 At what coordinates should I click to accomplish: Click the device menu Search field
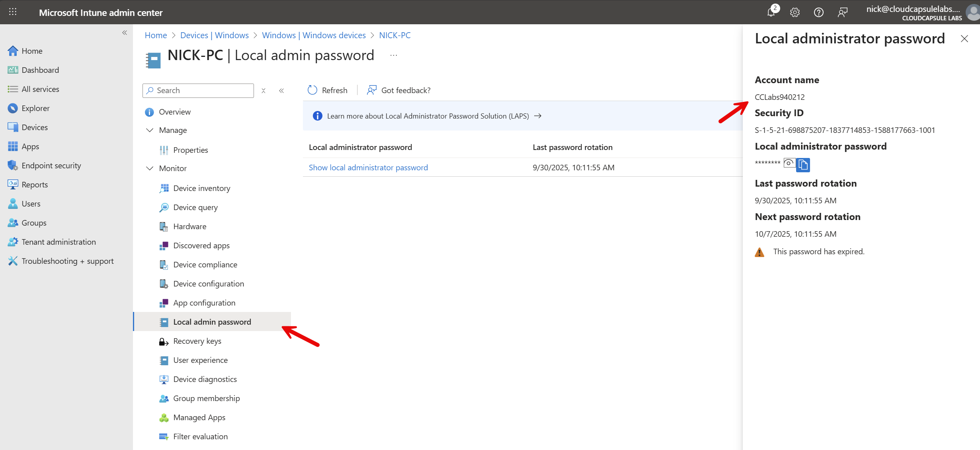point(198,90)
